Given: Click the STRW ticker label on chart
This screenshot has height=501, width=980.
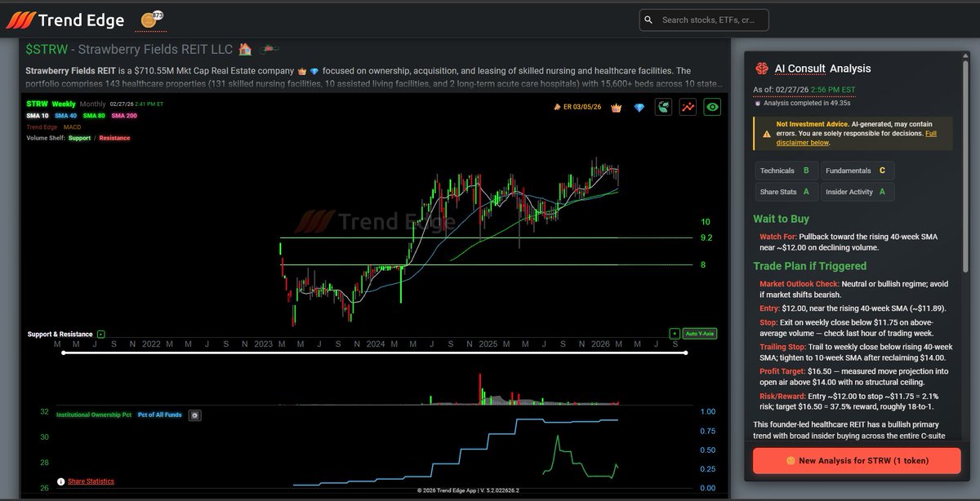Looking at the screenshot, I should click(37, 104).
